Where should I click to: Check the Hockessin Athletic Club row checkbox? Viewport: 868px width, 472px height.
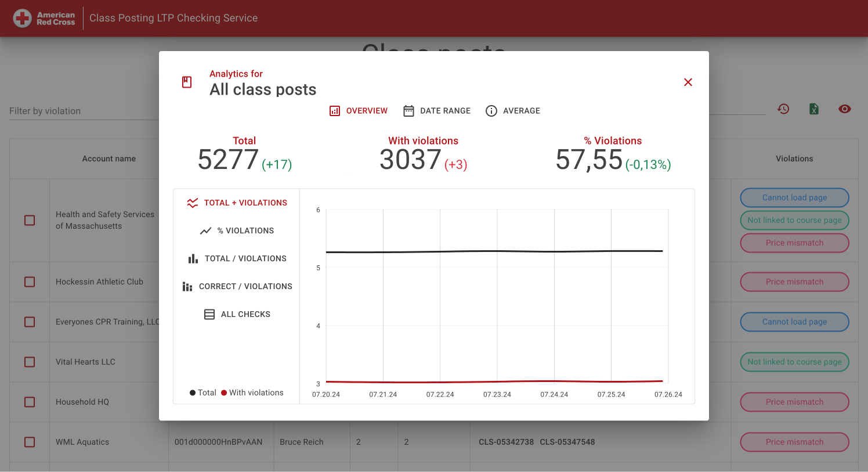(x=30, y=282)
